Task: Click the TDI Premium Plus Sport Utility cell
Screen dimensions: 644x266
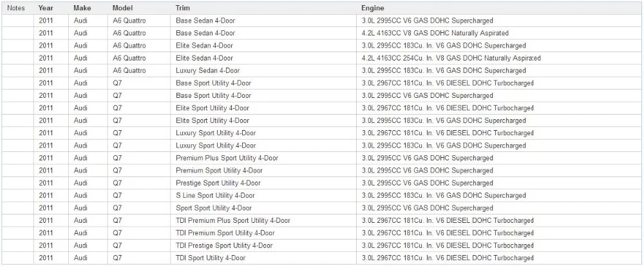Action: click(x=263, y=220)
